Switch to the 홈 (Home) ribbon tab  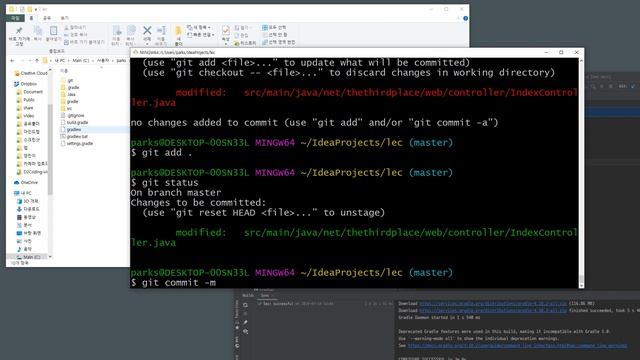click(x=31, y=18)
